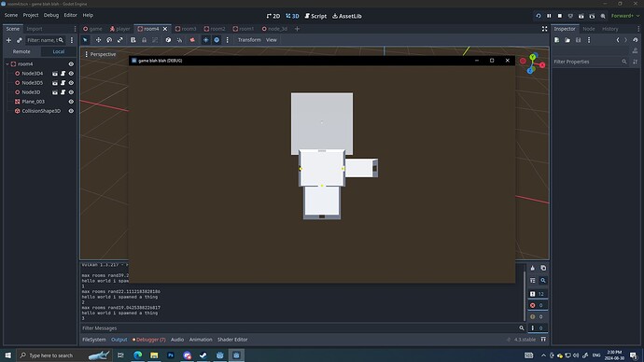Select Plane_003 in scene tree
The width and height of the screenshot is (644, 362).
point(33,102)
